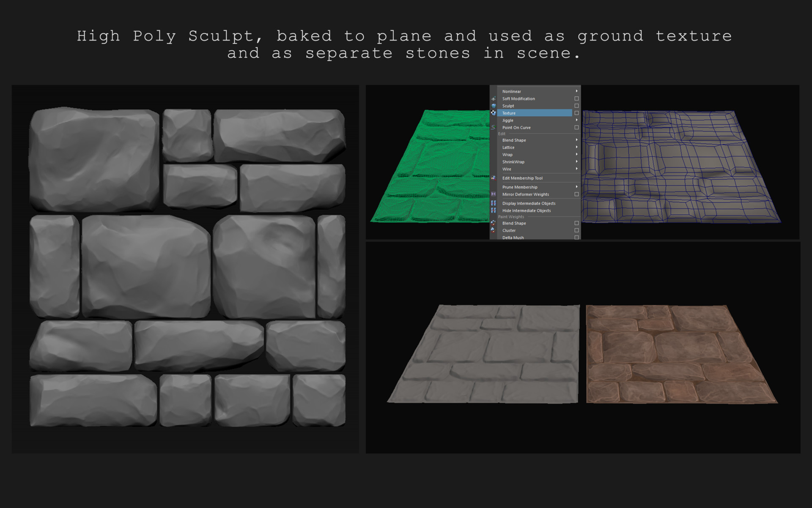Select the Lattice menu entry

point(508,147)
